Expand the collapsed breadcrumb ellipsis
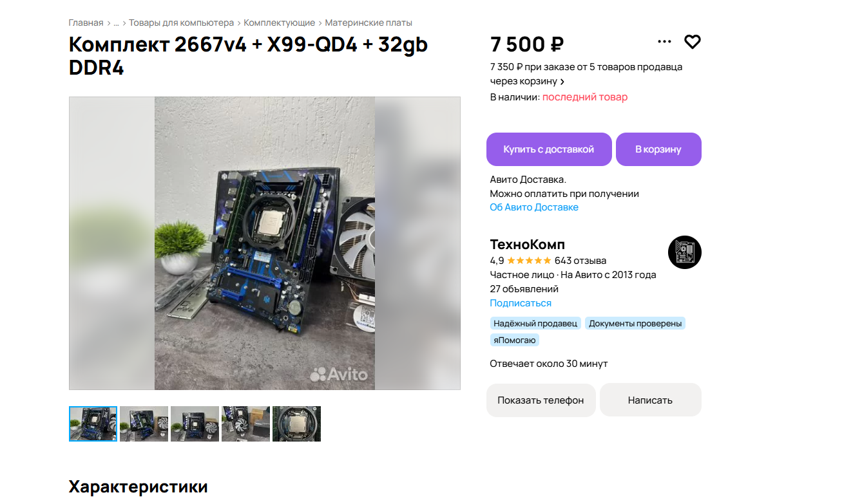The width and height of the screenshot is (853, 504). tap(116, 23)
